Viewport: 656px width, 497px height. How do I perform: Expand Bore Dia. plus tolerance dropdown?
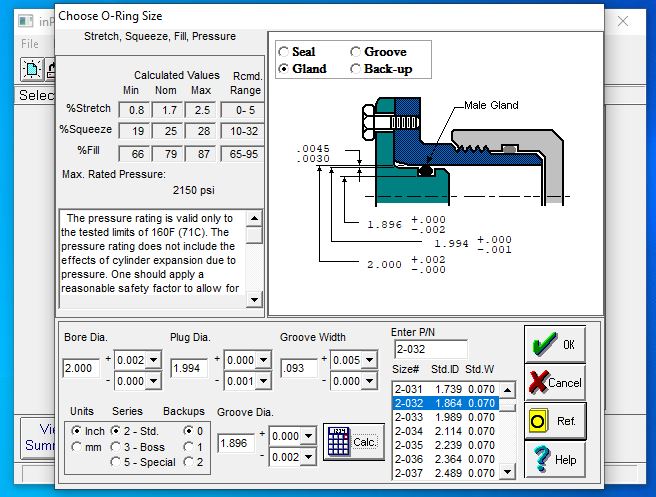pyautogui.click(x=154, y=360)
